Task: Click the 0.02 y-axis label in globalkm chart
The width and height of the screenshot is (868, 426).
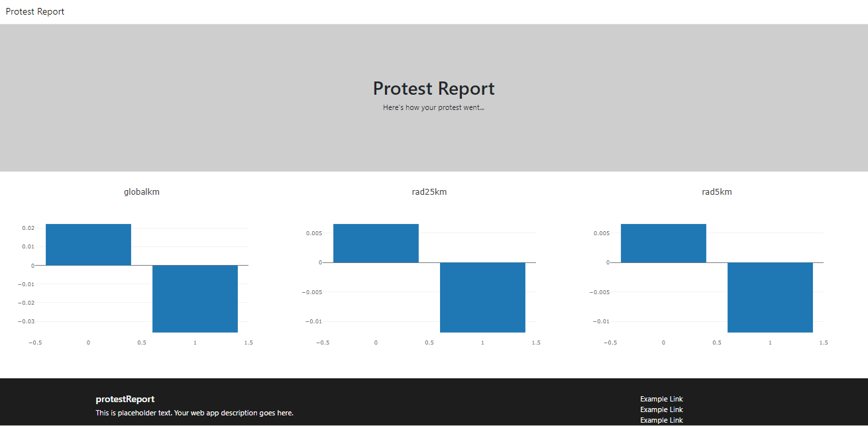Action: coord(28,228)
